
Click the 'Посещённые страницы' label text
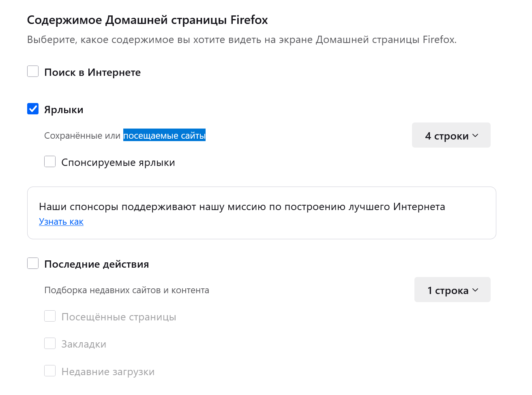tap(119, 317)
